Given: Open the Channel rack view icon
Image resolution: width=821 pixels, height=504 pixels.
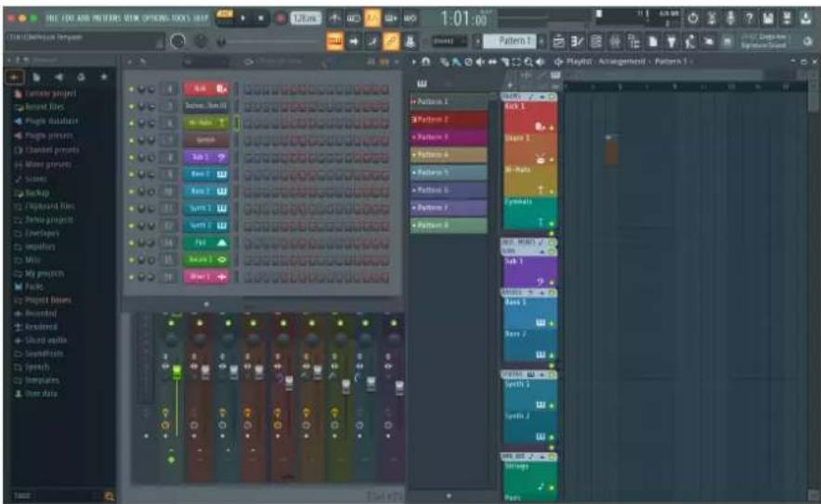Looking at the screenshot, I should point(595,42).
